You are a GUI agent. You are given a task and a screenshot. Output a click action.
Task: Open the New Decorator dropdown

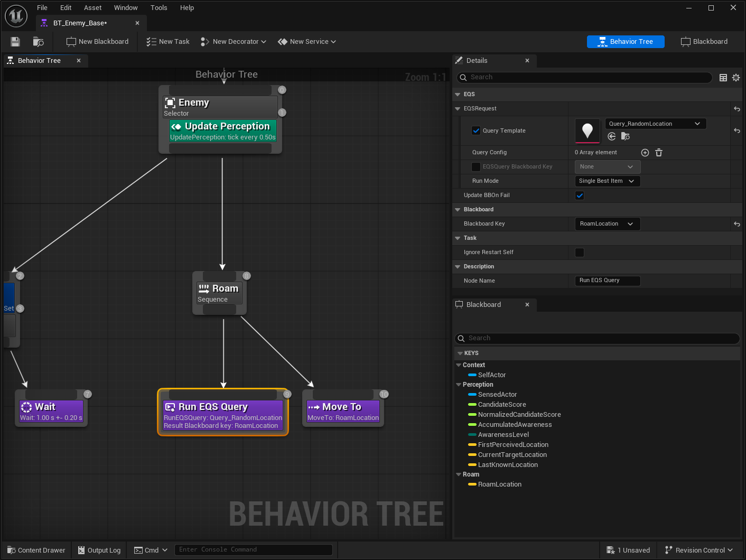point(233,41)
